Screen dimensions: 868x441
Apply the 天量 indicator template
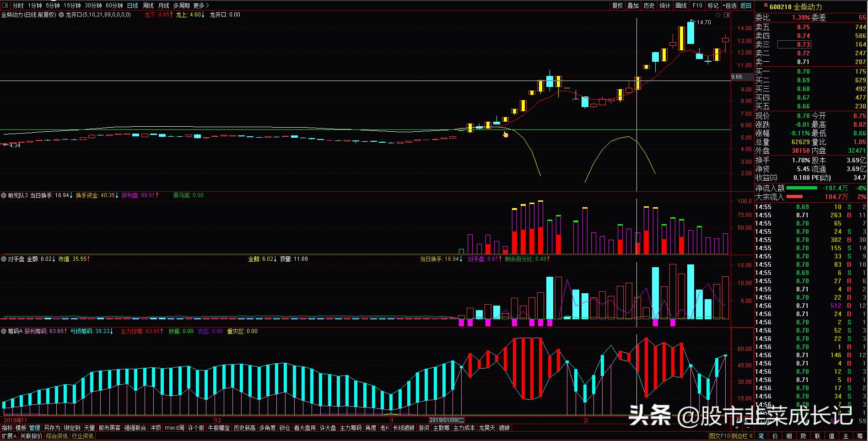[90, 428]
